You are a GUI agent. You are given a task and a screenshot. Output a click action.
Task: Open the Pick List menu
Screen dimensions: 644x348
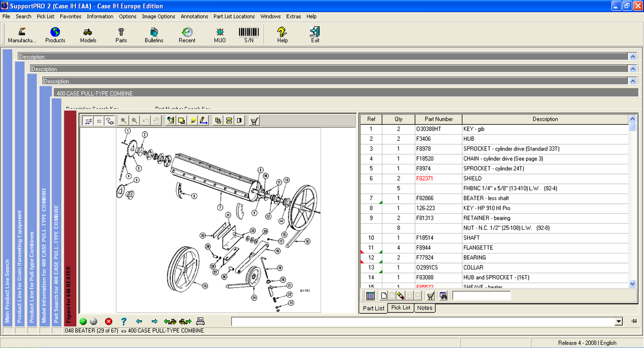tap(45, 16)
